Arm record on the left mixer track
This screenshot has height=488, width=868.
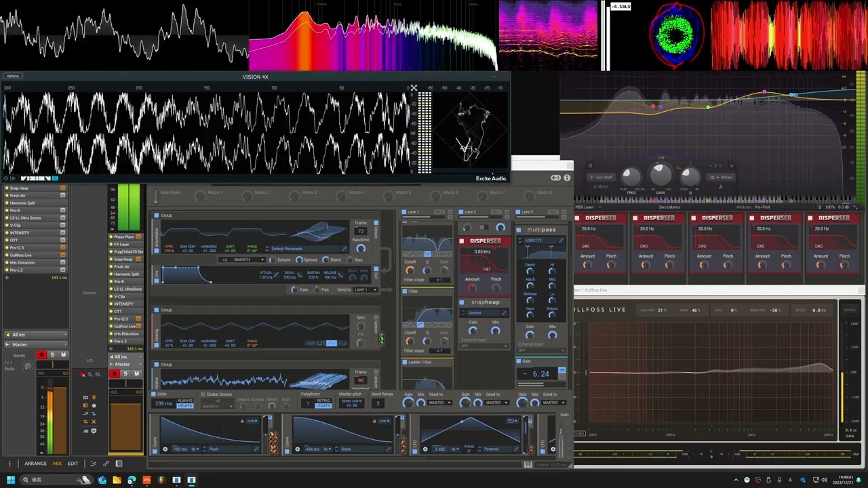[x=41, y=354]
